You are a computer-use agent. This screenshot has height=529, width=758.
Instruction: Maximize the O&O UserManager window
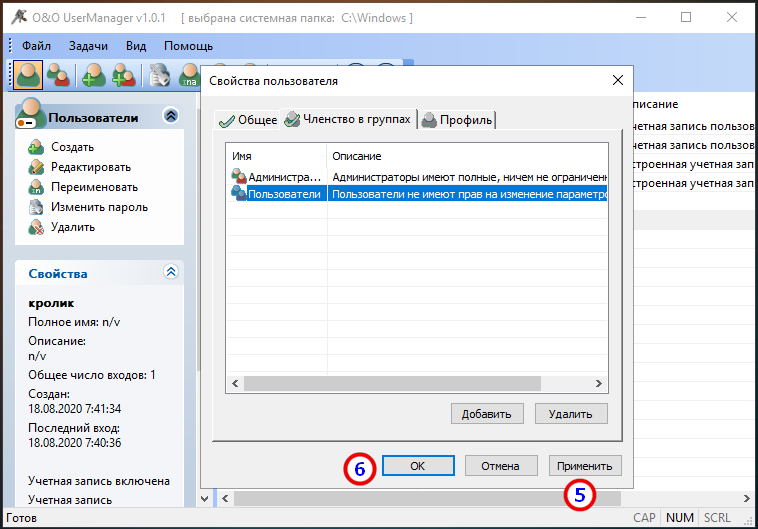coord(686,17)
